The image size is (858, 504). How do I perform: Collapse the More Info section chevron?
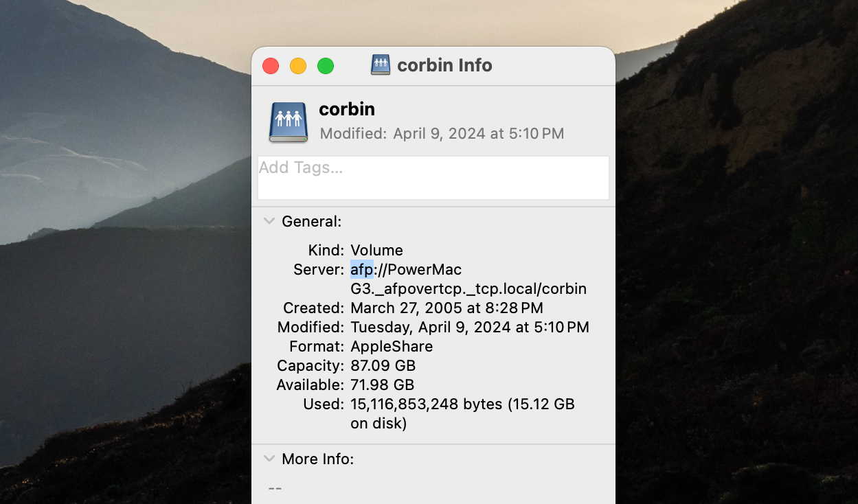pos(268,459)
